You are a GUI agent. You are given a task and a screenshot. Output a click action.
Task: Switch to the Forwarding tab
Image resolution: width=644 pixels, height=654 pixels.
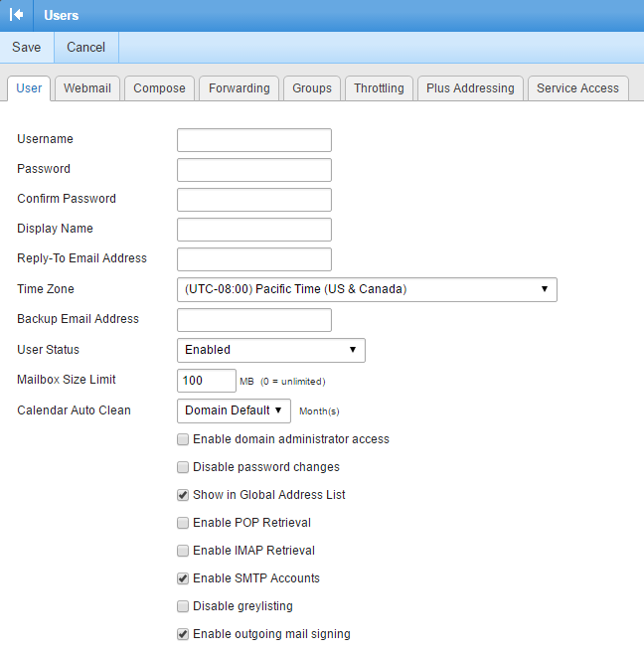click(239, 88)
